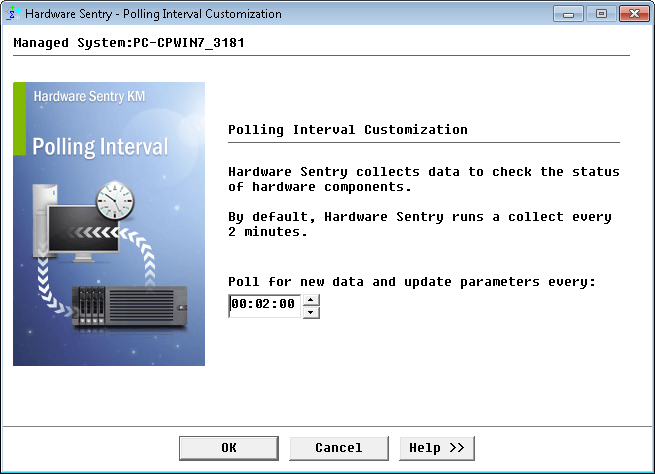Focus the 00:02:00 polling time field
This screenshot has width=655, height=474.
(x=264, y=306)
